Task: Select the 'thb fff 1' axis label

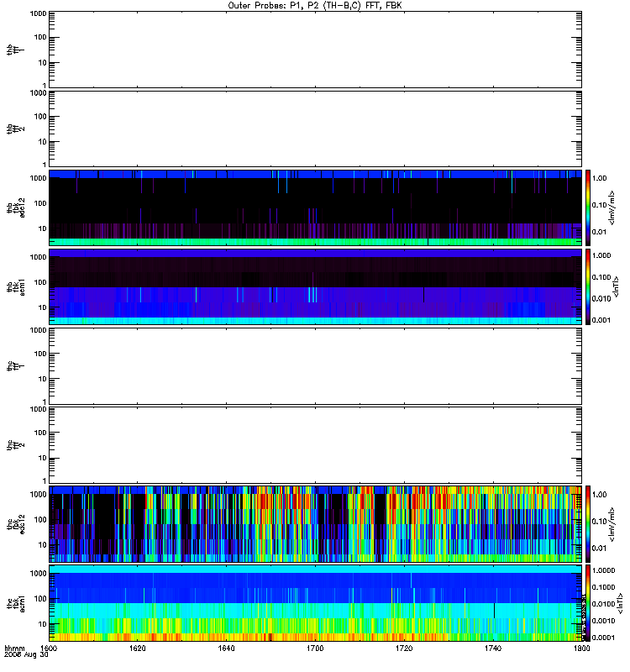Action: [x=16, y=50]
